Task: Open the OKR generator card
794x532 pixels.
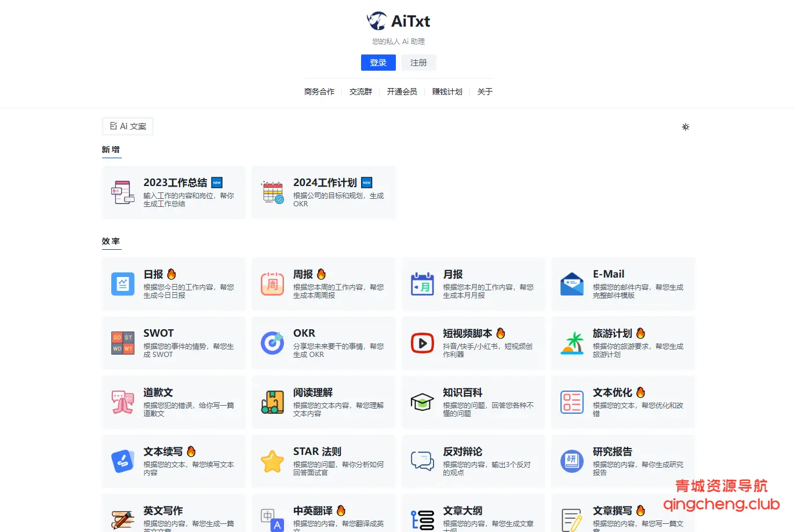Action: [323, 343]
